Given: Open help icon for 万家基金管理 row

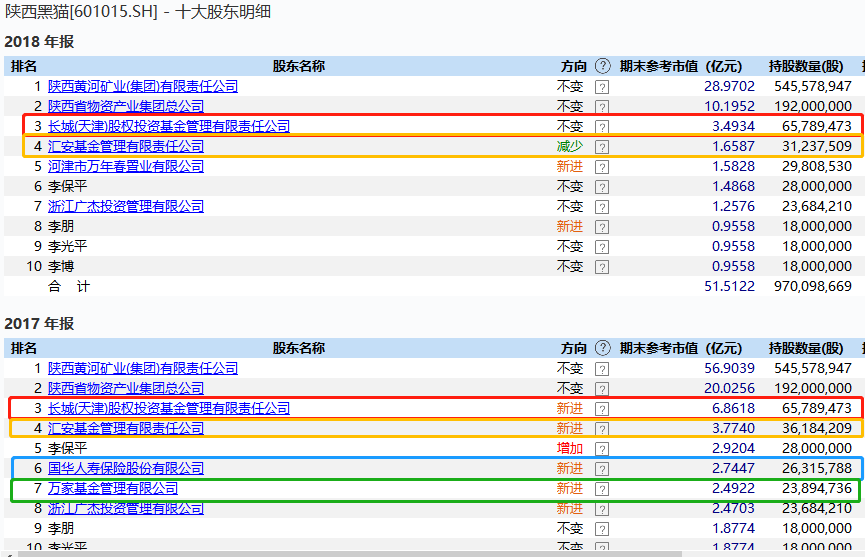Looking at the screenshot, I should [x=602, y=489].
